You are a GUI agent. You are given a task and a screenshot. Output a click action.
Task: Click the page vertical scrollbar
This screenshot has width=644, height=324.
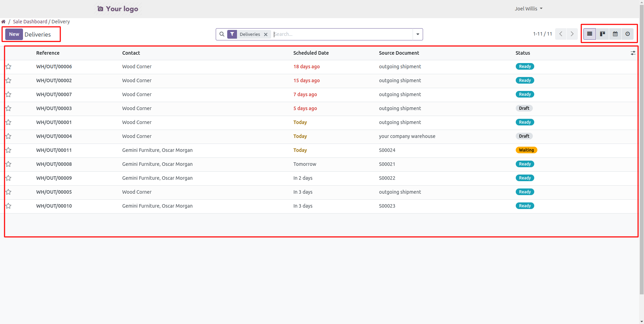[x=642, y=150]
